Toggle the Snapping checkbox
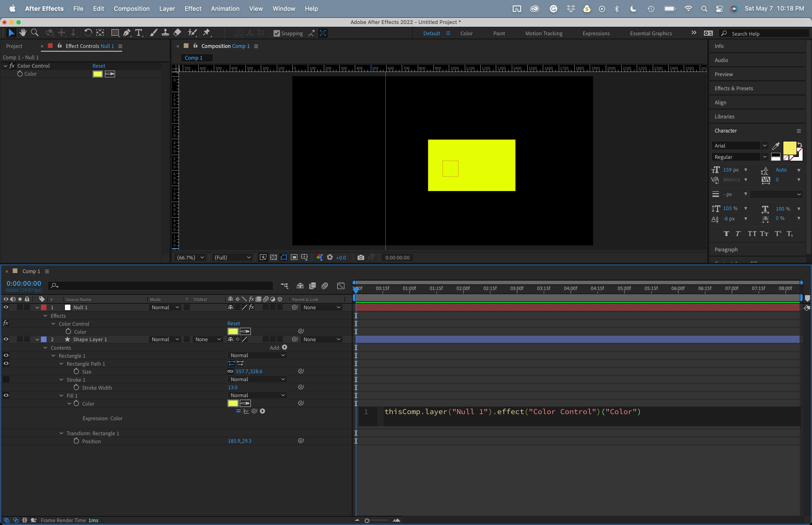The image size is (812, 525). pyautogui.click(x=277, y=33)
